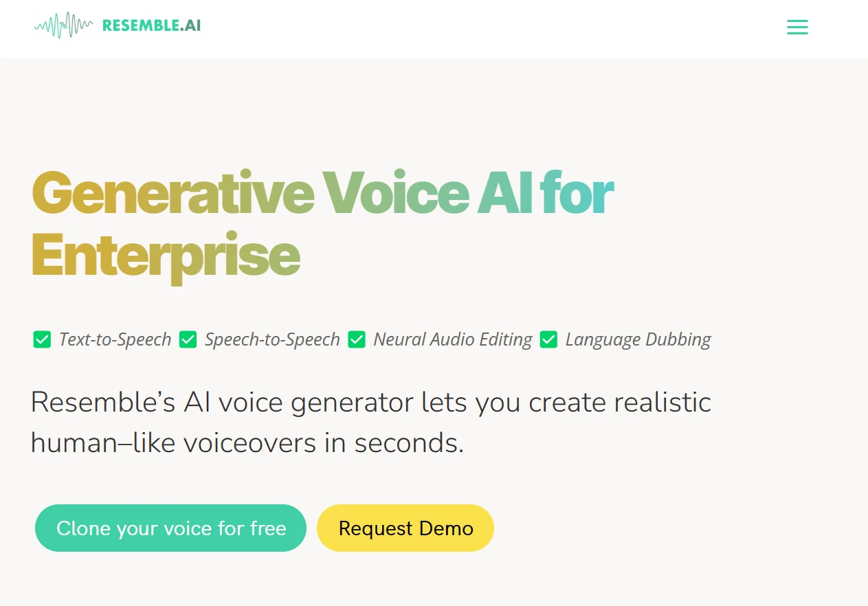This screenshot has width=868, height=606.
Task: Select the Language Dubbing feature label
Action: coord(638,339)
